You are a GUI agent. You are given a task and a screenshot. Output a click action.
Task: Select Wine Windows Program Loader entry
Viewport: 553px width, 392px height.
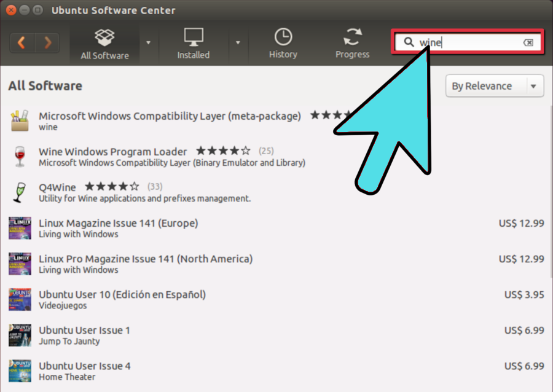(276, 157)
